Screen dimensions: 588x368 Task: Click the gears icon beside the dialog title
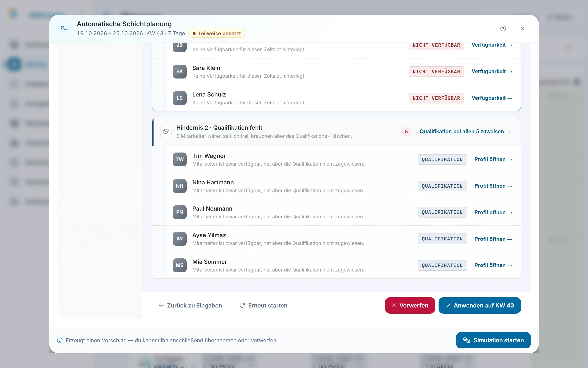pos(64,29)
